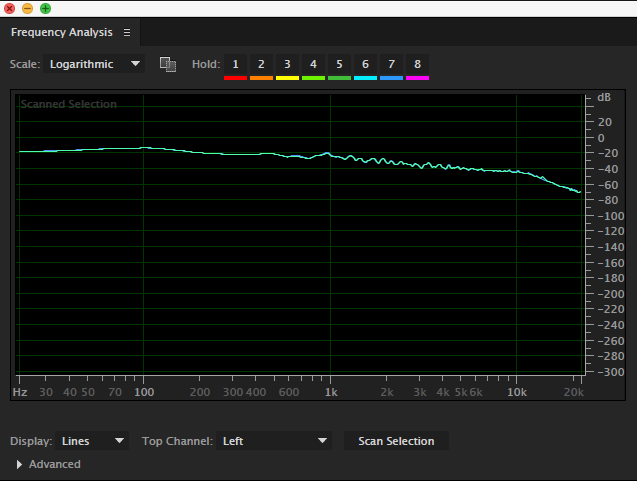The height and width of the screenshot is (481, 637).
Task: Toggle Hold button 6
Action: [365, 67]
